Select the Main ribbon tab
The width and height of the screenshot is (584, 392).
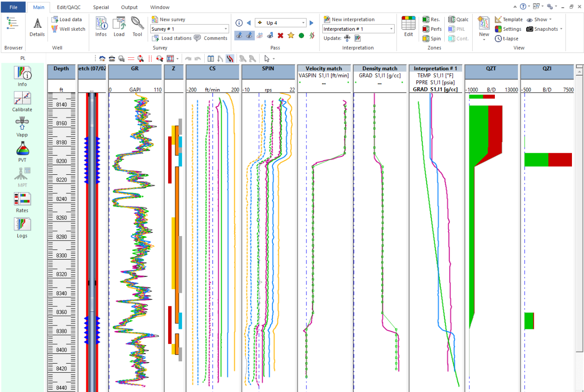point(39,7)
